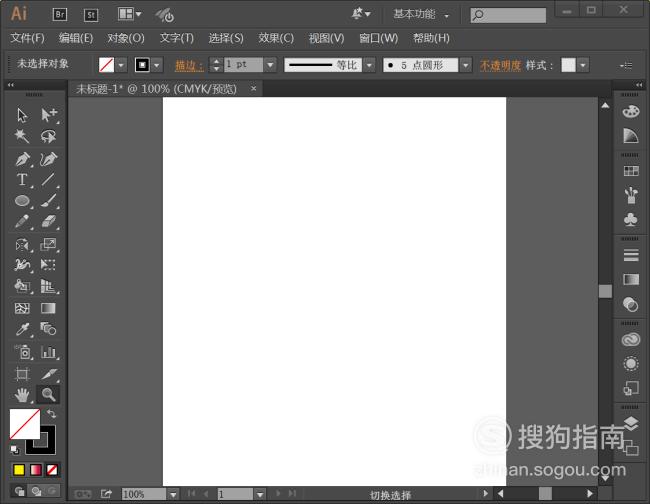Open brush definition dropdown
Screen dimensions: 650x504
point(466,65)
